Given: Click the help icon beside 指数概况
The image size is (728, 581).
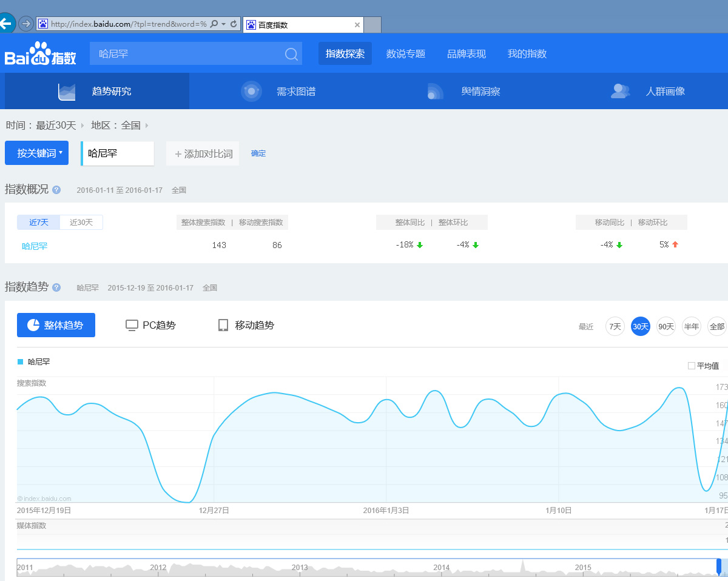Looking at the screenshot, I should [x=56, y=190].
